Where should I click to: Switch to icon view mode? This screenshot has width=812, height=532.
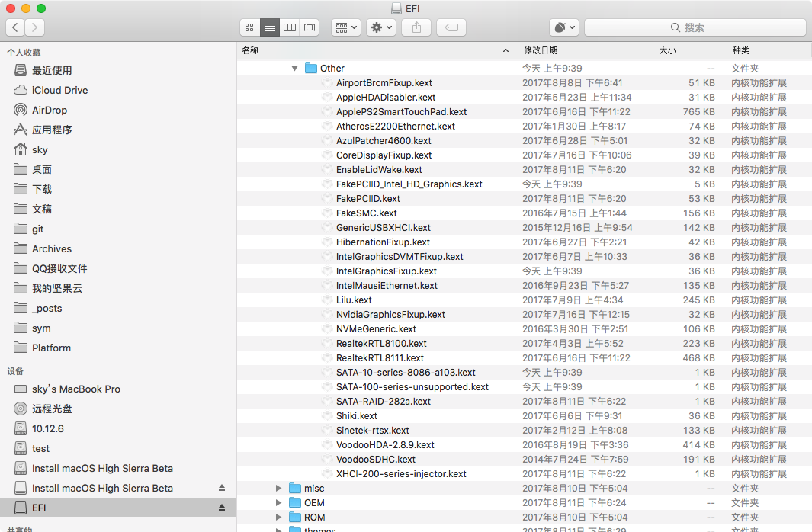coord(249,27)
